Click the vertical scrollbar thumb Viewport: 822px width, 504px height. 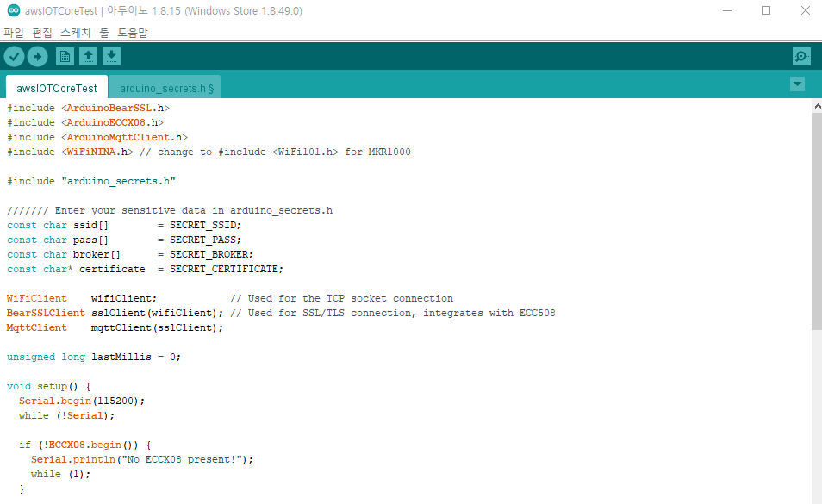click(x=817, y=221)
